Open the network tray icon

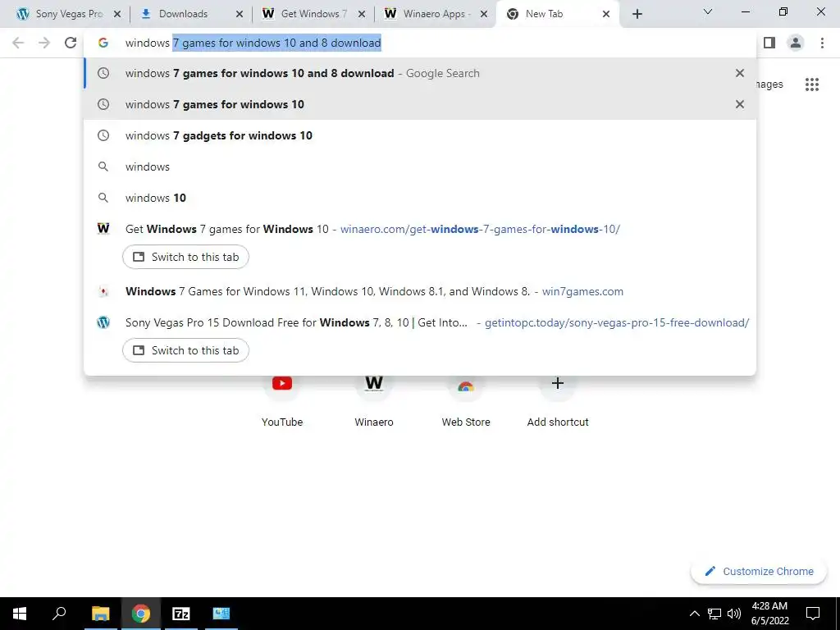tap(714, 614)
